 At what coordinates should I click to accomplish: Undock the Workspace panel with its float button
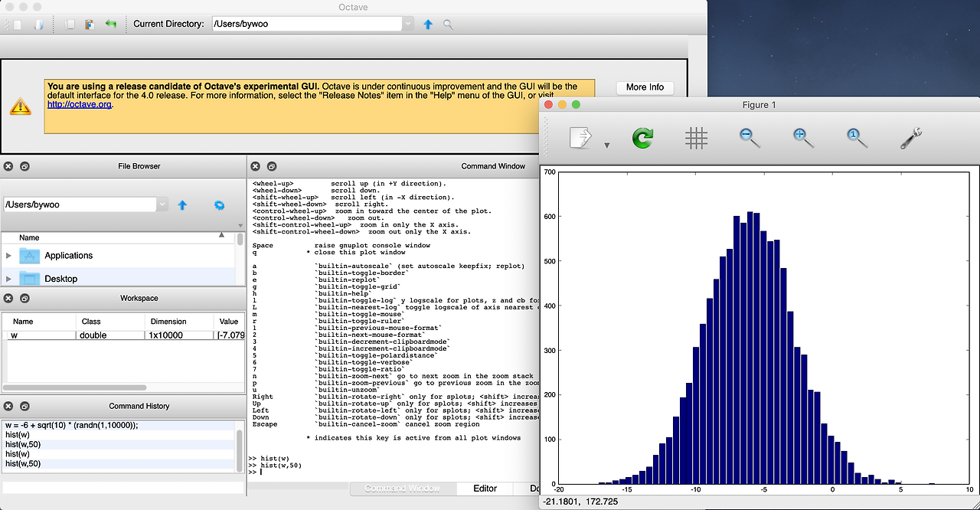(x=24, y=299)
